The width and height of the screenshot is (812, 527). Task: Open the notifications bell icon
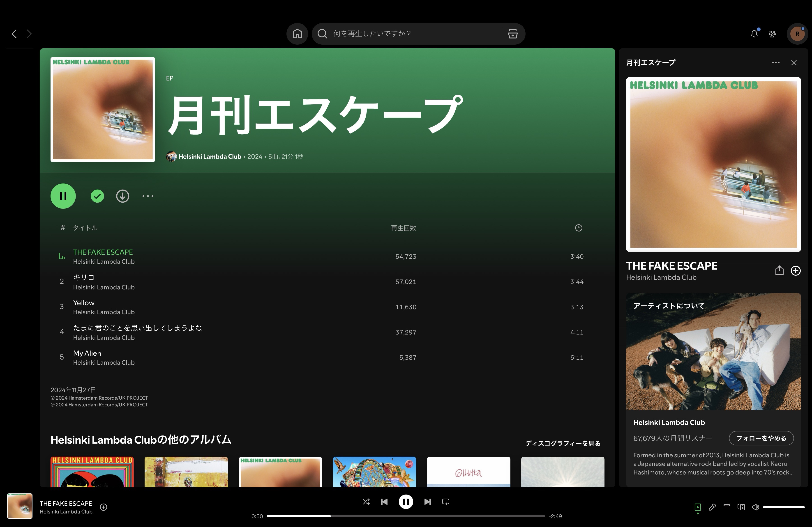point(754,34)
